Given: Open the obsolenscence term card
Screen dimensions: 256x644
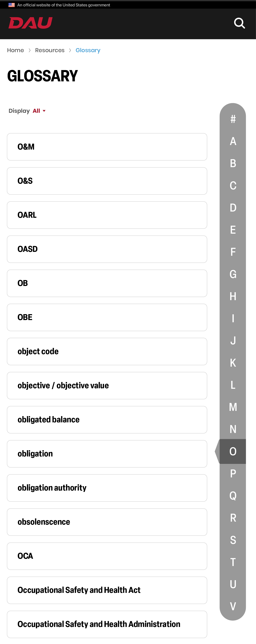Looking at the screenshot, I should coord(107,522).
